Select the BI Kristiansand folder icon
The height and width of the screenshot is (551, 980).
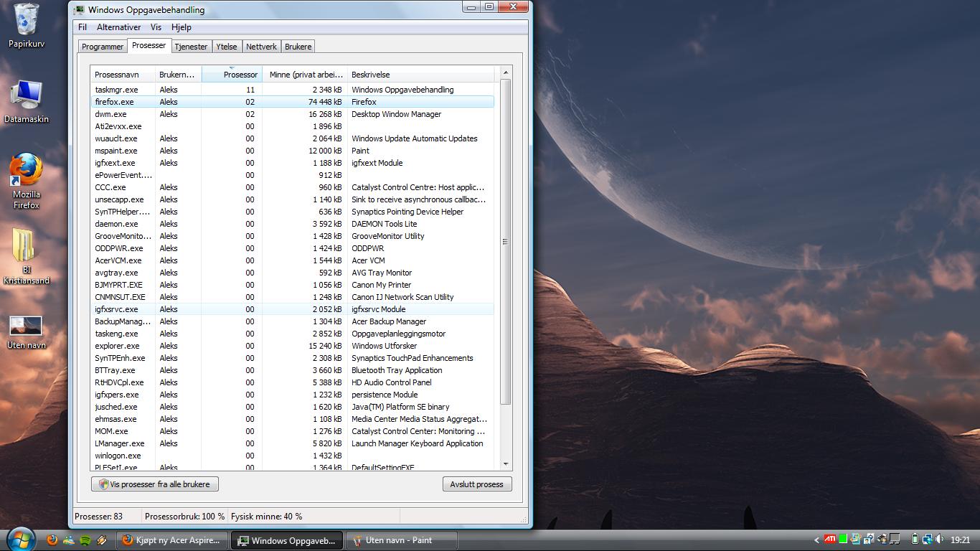point(27,256)
